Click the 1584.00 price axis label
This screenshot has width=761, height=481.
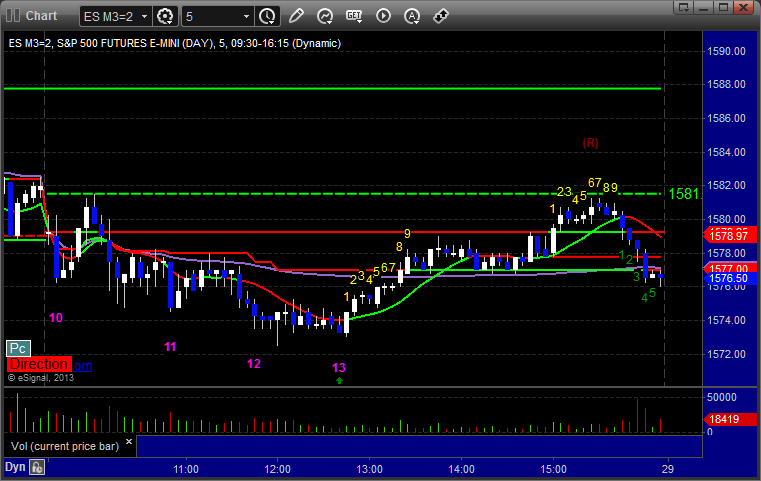click(726, 152)
